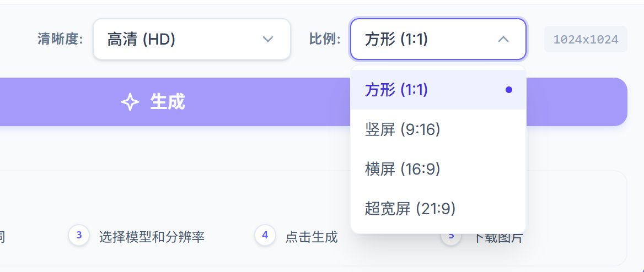Collapse the 比例 dropdown using its up chevron
The image size is (644, 272).
tap(503, 39)
